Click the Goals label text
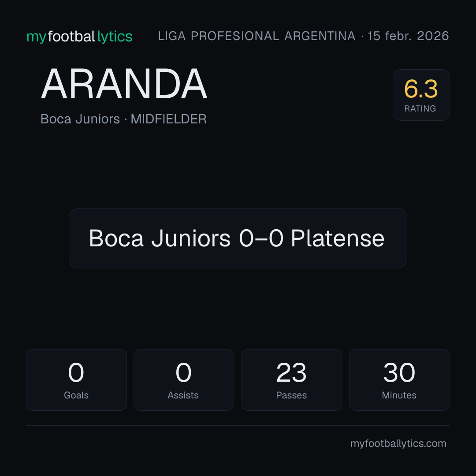 pyautogui.click(x=76, y=395)
